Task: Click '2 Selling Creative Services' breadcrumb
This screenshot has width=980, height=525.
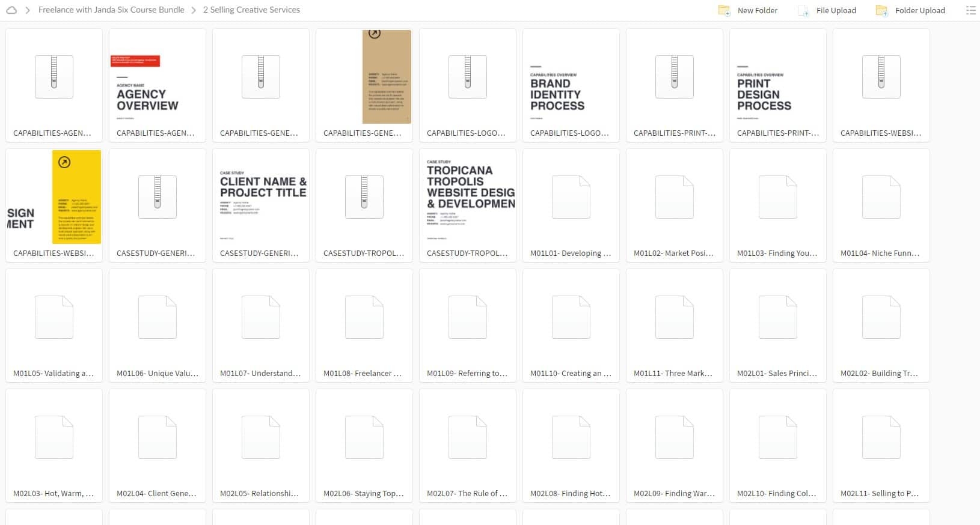Action: 251,10
